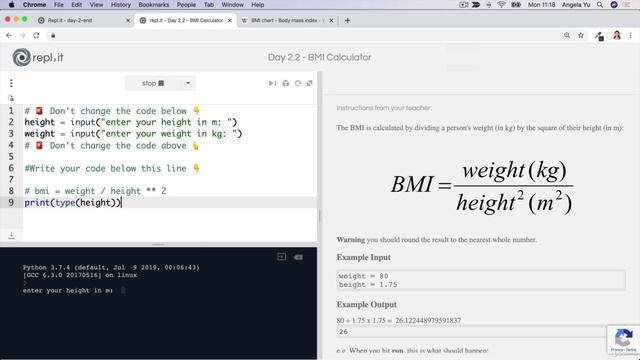Click the Example Output heading

(x=367, y=304)
